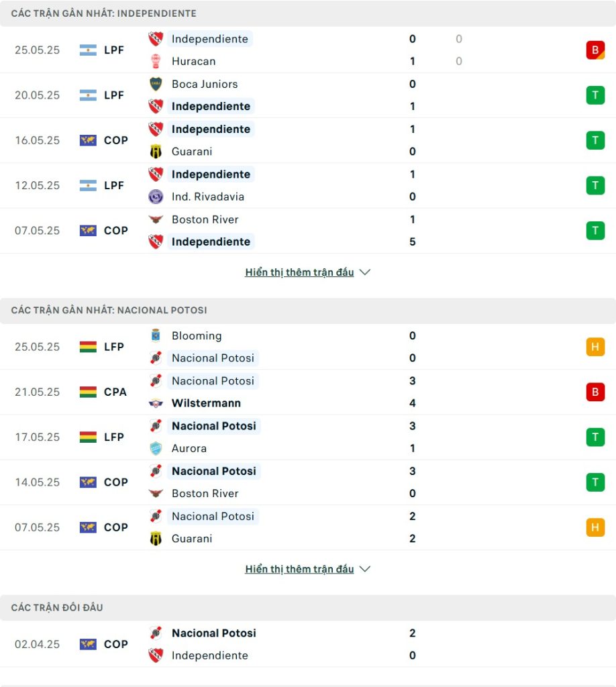Click the Ind. Rivadavia club logo
This screenshot has width=616, height=687.
click(x=156, y=197)
